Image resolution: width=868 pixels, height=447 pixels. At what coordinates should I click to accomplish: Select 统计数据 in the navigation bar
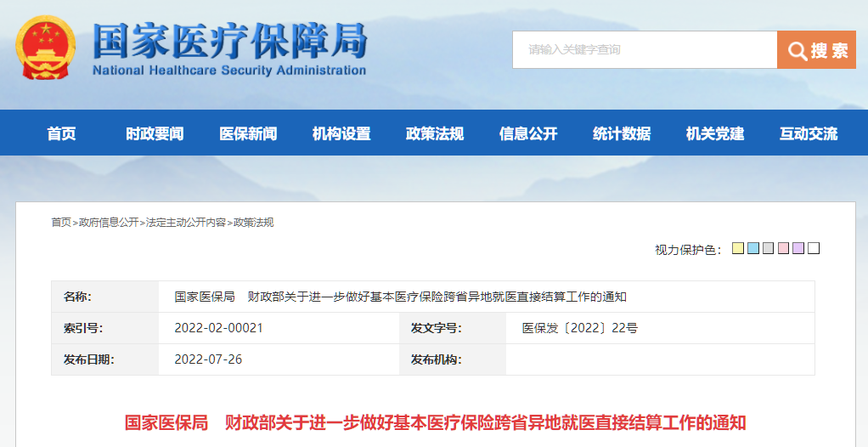tap(622, 133)
